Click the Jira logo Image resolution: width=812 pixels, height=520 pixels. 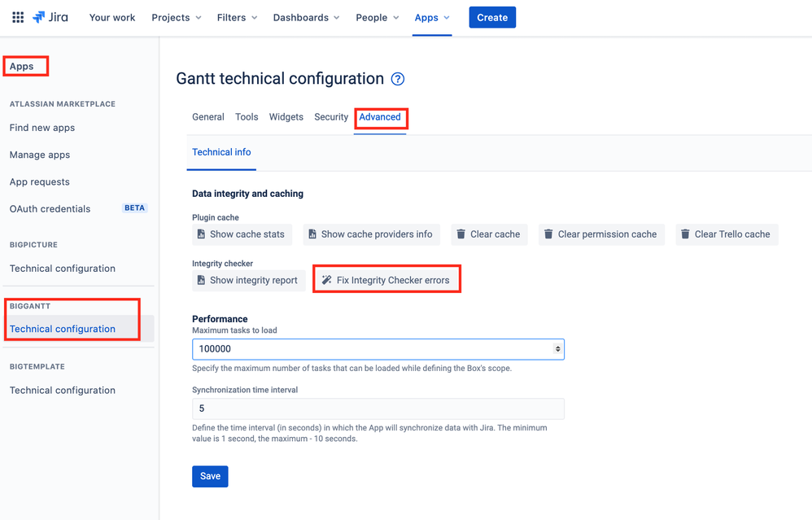tap(50, 17)
